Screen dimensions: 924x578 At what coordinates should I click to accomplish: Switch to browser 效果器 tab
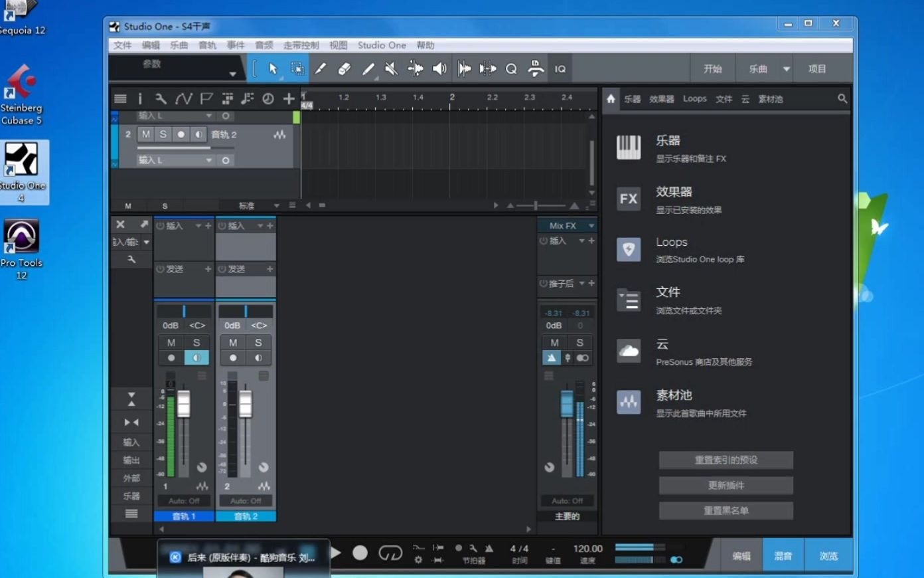click(x=662, y=99)
